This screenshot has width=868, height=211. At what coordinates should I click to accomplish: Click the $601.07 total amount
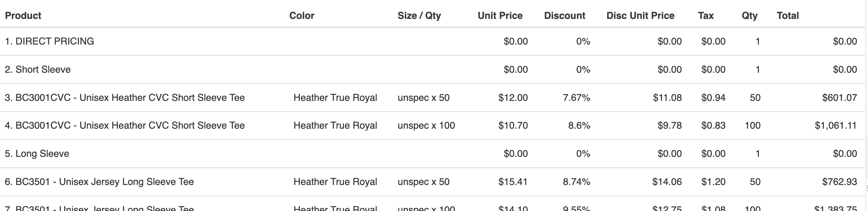click(x=839, y=98)
